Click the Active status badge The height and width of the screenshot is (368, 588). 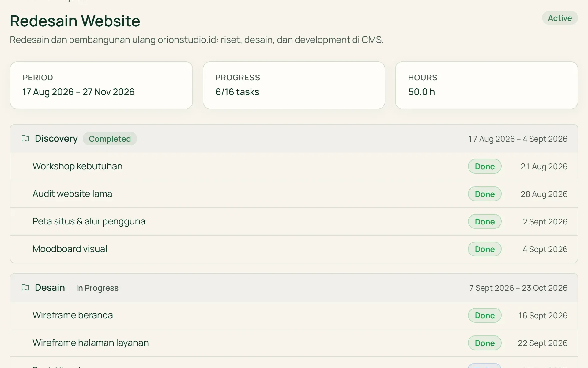coord(560,18)
